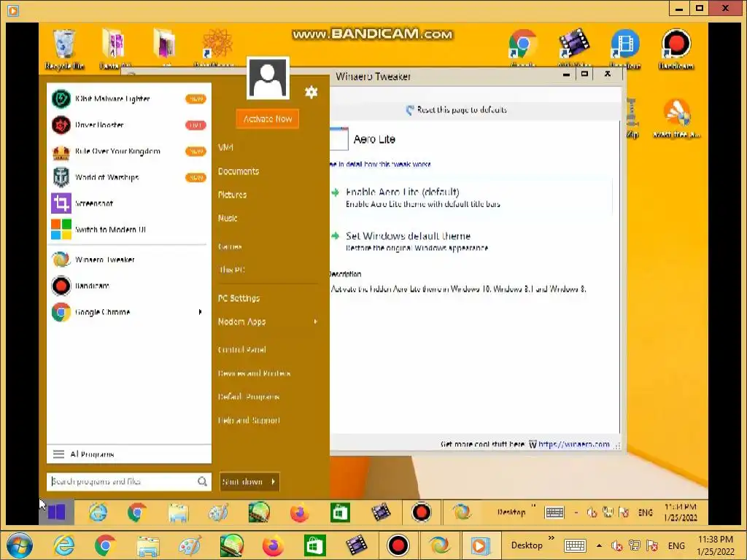Open start menu settings gear icon
This screenshot has height=560, width=747.
tap(311, 92)
